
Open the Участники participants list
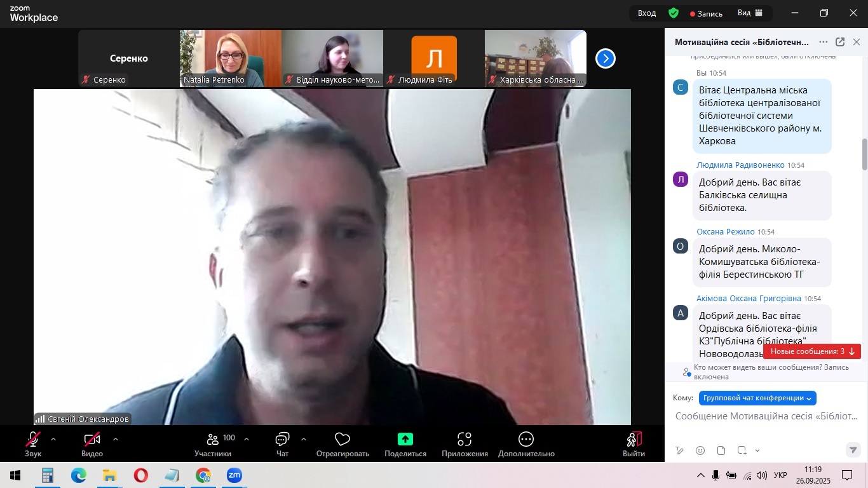[x=213, y=444]
